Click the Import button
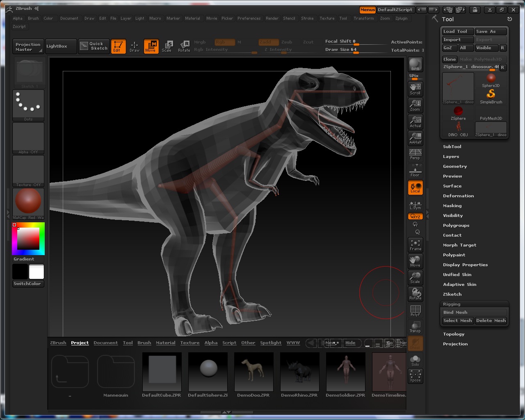525x420 pixels. click(458, 40)
